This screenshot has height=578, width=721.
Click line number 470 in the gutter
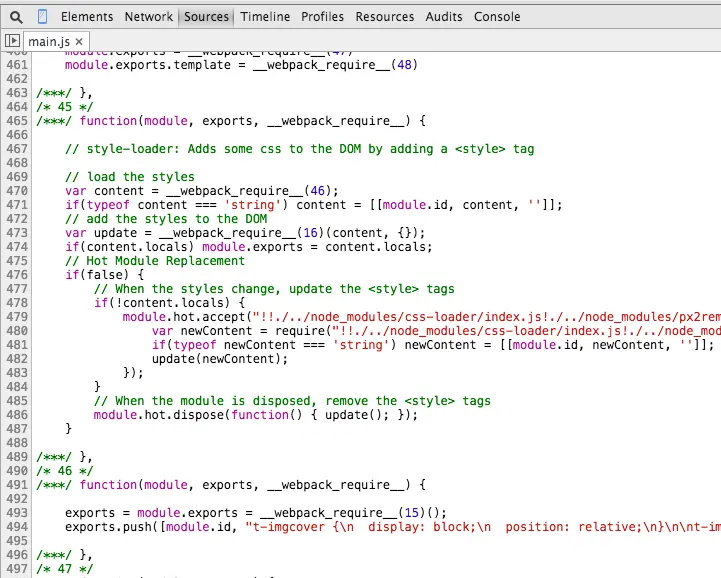point(17,191)
